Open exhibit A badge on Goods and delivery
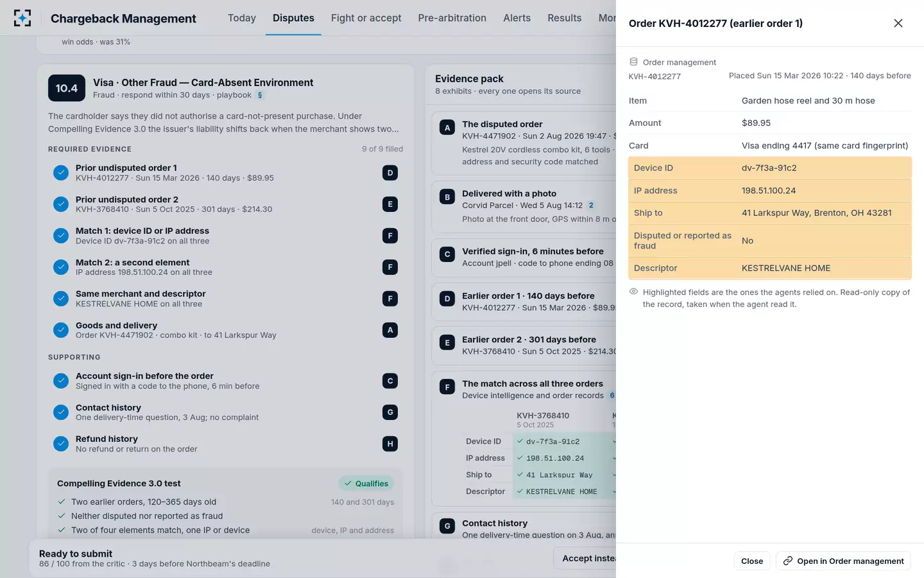 390,330
